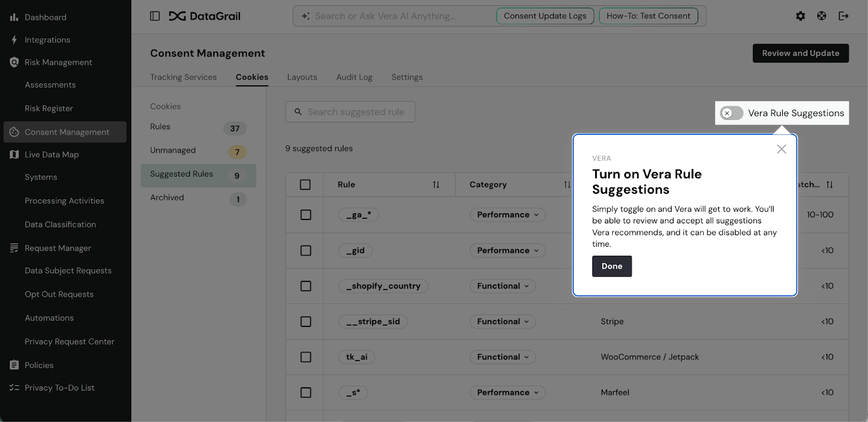Click into Search suggested rule field
868x422 pixels.
355,112
